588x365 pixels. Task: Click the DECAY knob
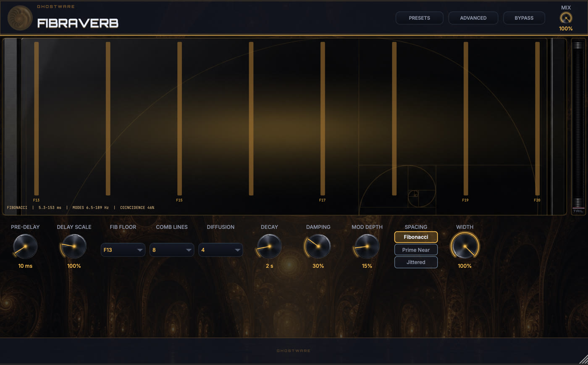pos(269,246)
